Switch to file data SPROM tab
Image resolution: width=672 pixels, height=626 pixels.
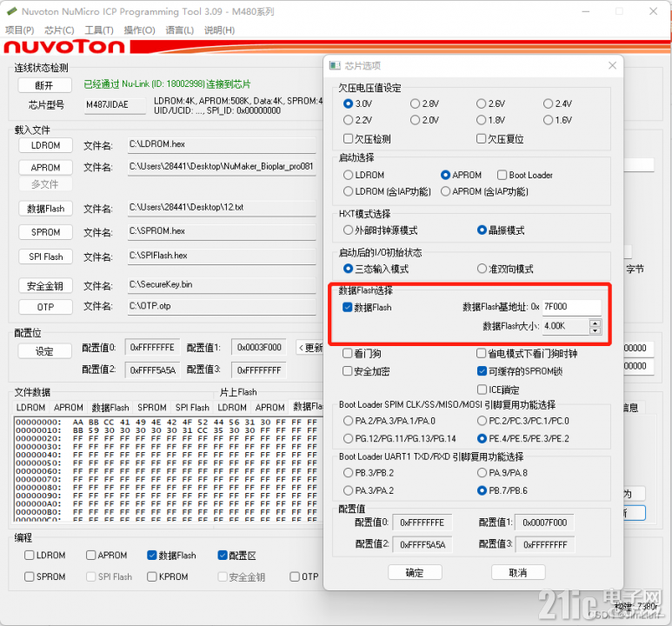pos(152,407)
